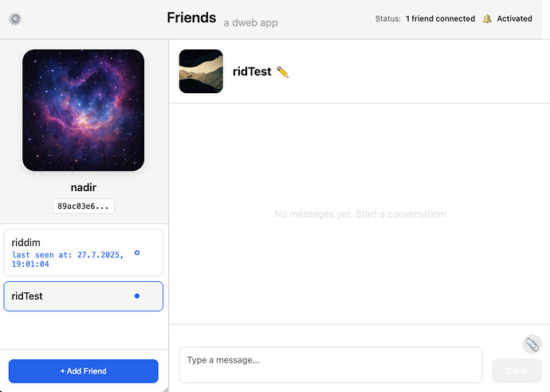Click riddim's last seen timestamp
Image resolution: width=550 pixels, height=392 pixels.
68,259
